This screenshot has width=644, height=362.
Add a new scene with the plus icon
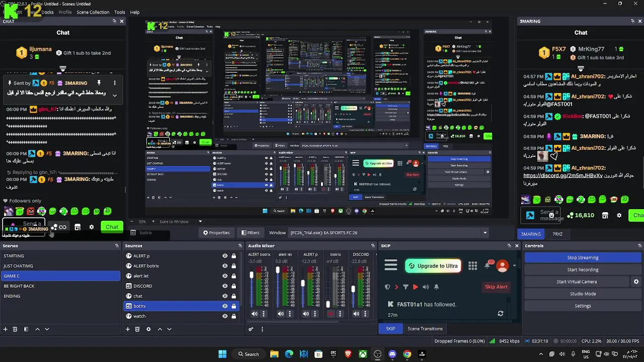click(x=6, y=329)
